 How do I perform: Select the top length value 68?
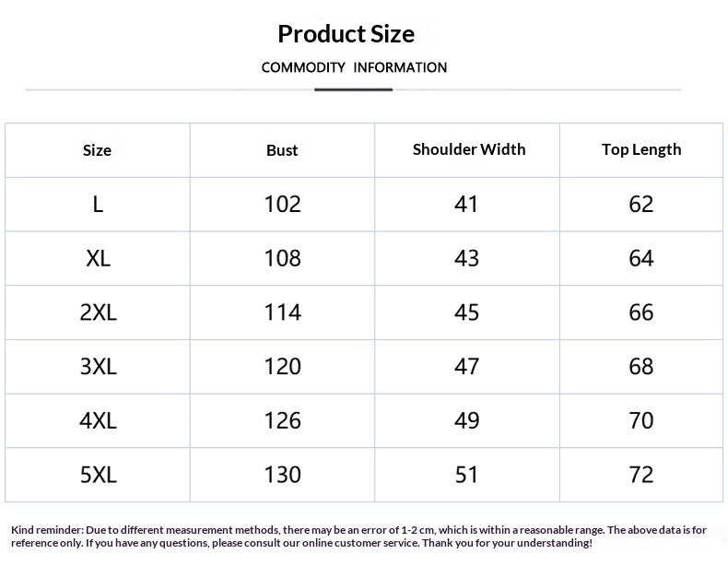641,367
